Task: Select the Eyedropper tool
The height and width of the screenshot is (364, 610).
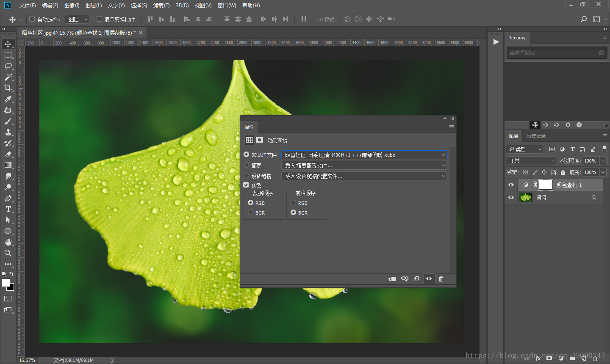Action: [x=8, y=99]
